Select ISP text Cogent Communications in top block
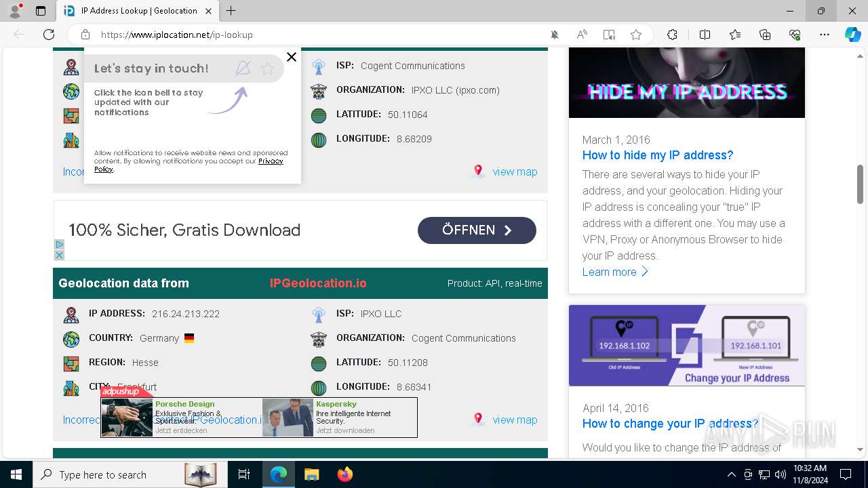The image size is (868, 488). tap(412, 66)
